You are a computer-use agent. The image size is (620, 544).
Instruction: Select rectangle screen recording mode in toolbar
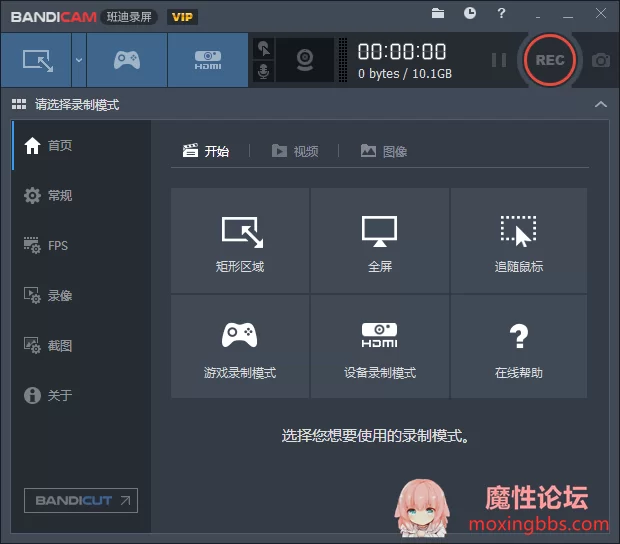coord(36,60)
